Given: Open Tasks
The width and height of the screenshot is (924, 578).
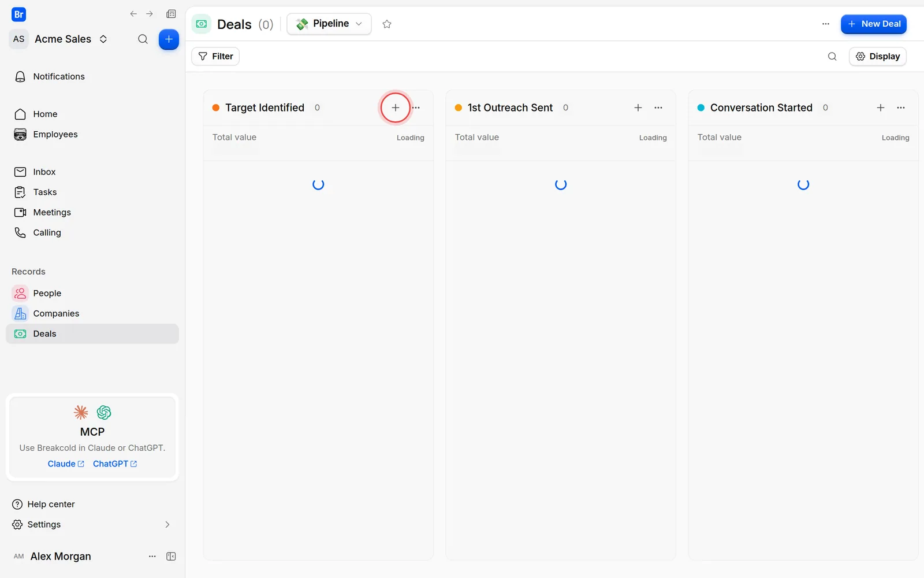Looking at the screenshot, I should (92, 192).
